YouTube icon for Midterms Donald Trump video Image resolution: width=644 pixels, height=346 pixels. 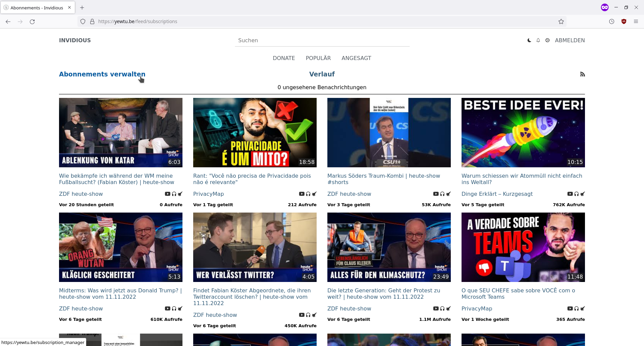tap(167, 308)
